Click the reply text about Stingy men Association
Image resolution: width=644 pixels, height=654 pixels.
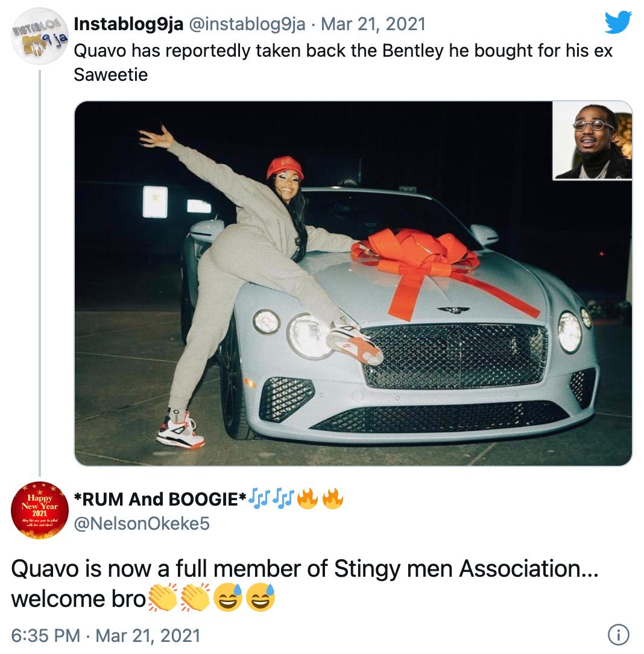pyautogui.click(x=305, y=583)
